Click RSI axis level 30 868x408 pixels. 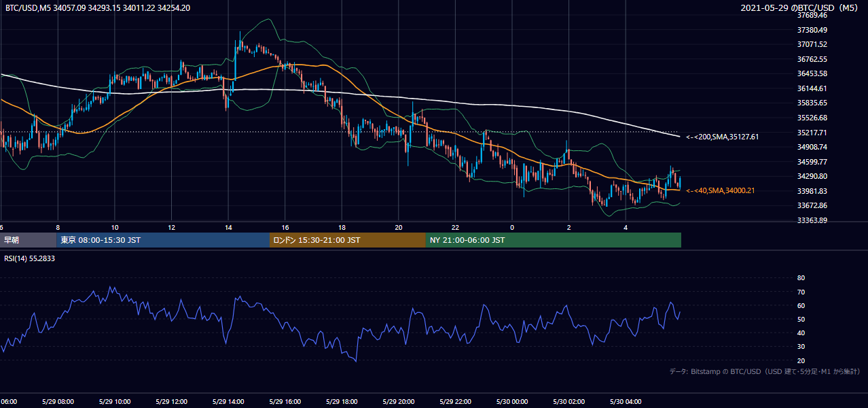pos(801,347)
